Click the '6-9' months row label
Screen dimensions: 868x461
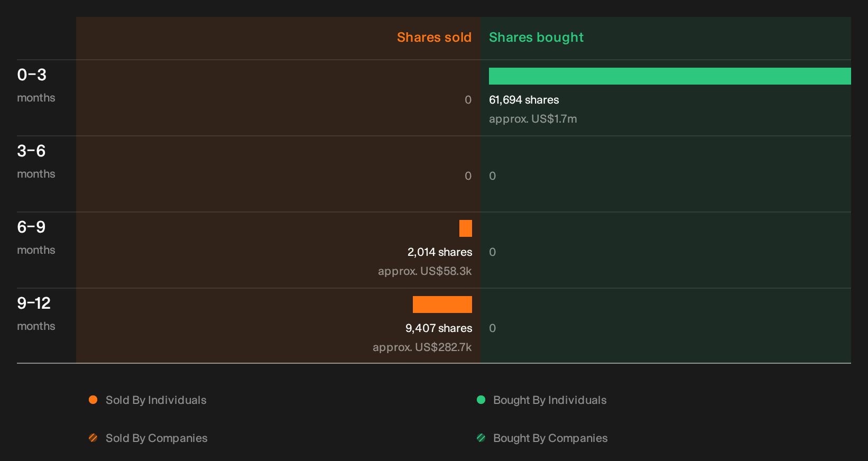pos(31,227)
